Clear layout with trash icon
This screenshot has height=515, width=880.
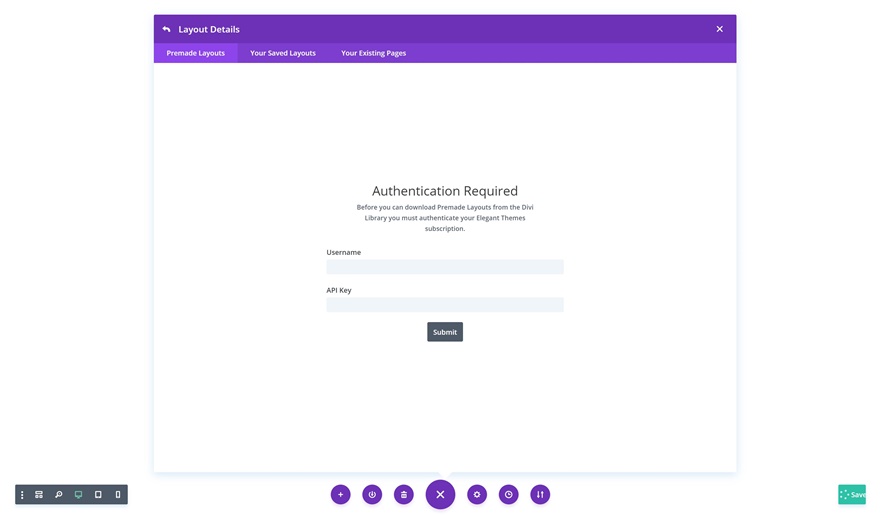tap(404, 495)
